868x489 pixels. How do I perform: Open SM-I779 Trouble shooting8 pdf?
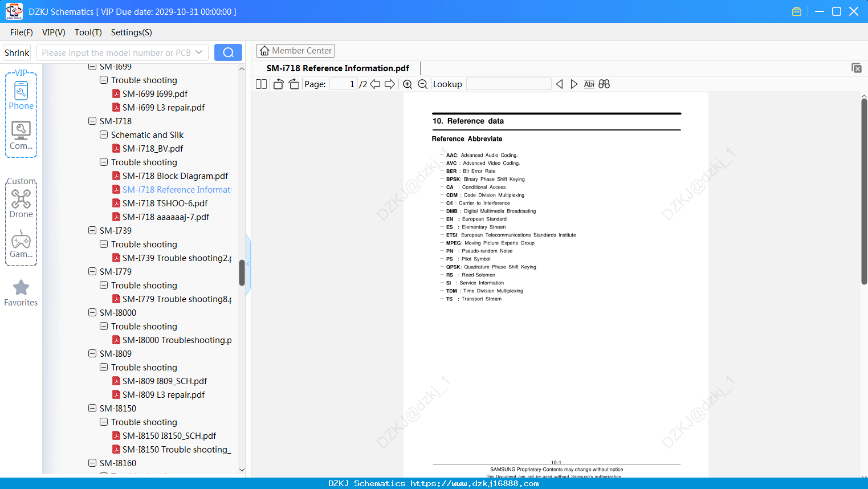pos(172,299)
